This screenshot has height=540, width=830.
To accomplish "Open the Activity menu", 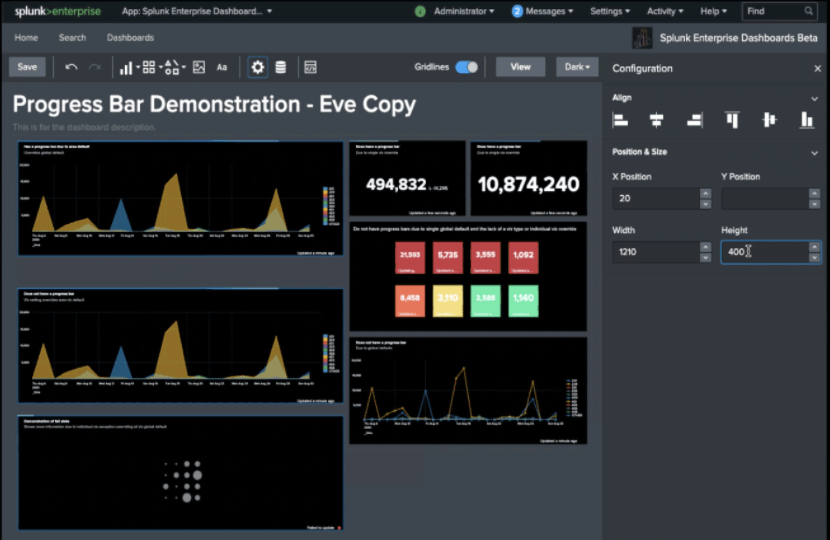I will point(665,11).
